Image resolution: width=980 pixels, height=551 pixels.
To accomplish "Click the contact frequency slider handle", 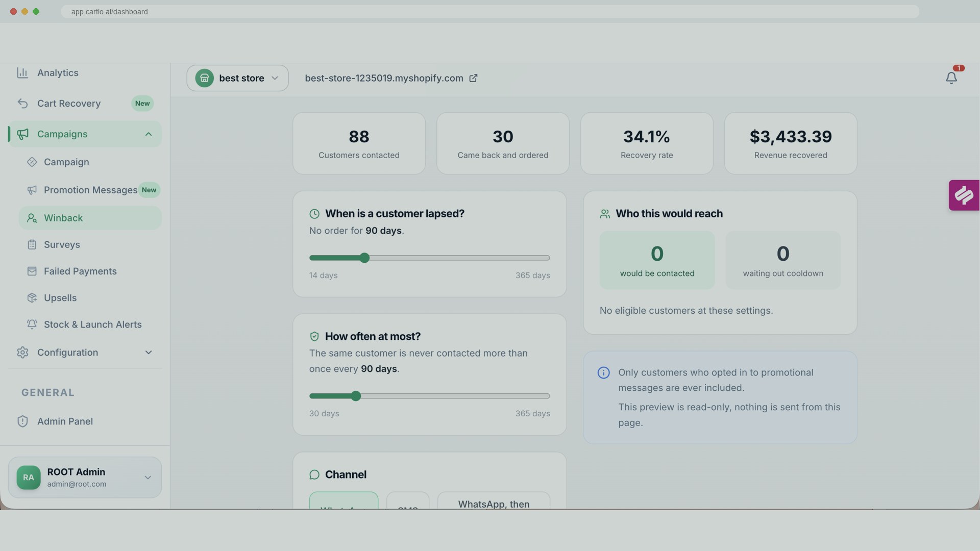I will tap(356, 396).
